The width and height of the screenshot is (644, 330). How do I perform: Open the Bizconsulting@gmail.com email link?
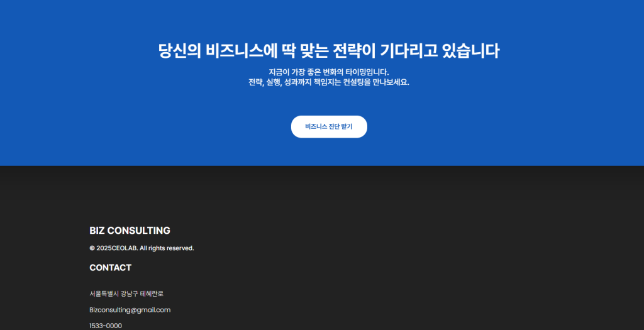pyautogui.click(x=130, y=310)
